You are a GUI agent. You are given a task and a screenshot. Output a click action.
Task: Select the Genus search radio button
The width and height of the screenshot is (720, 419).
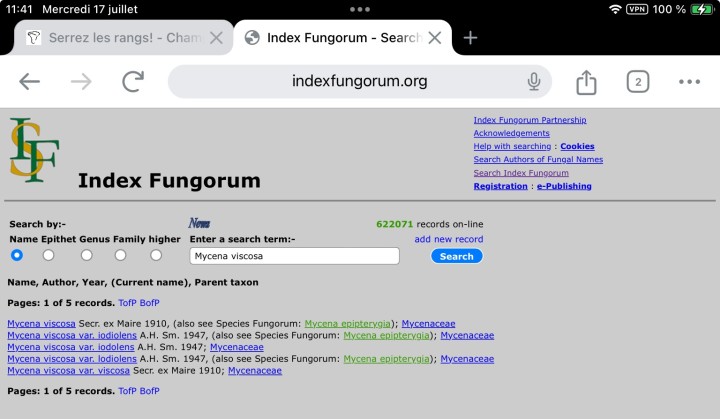tap(87, 255)
